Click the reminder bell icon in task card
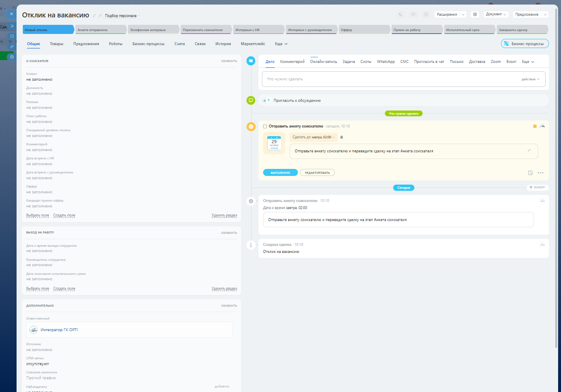The height and width of the screenshot is (392, 561). 341,137
